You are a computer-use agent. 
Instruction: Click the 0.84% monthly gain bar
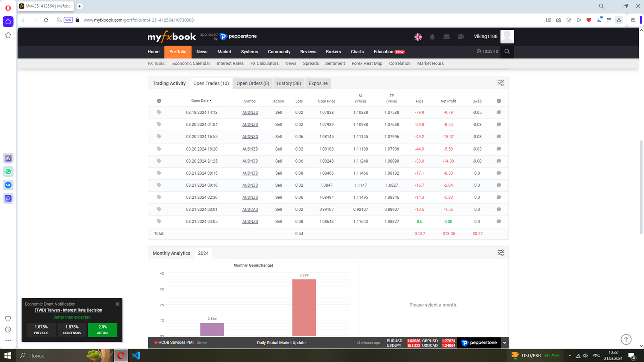click(x=212, y=330)
